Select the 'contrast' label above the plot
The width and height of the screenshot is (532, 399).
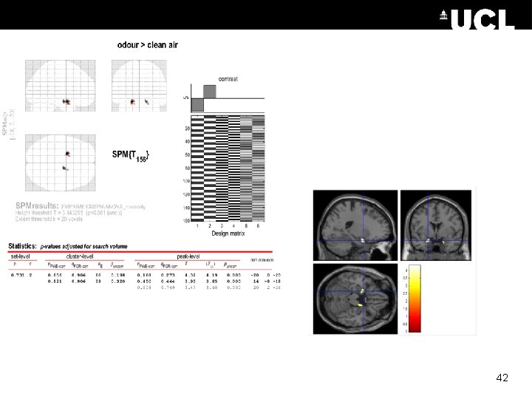228,79
